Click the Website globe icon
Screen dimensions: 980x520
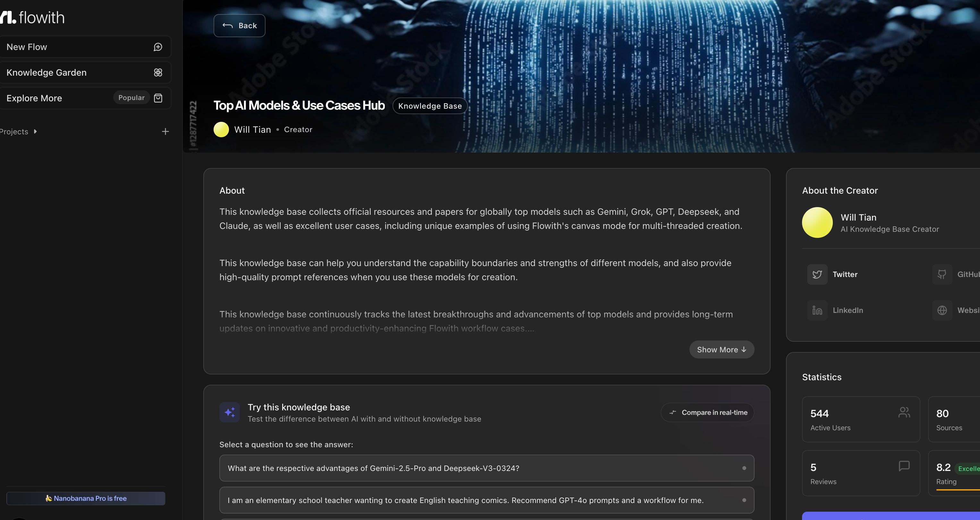click(x=942, y=310)
